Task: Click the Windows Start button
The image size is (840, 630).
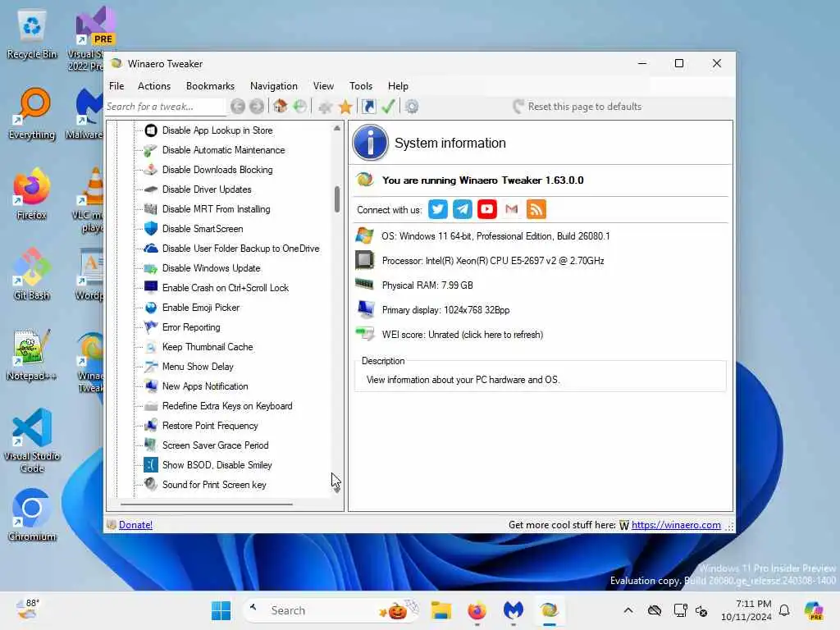Action: pos(221,610)
